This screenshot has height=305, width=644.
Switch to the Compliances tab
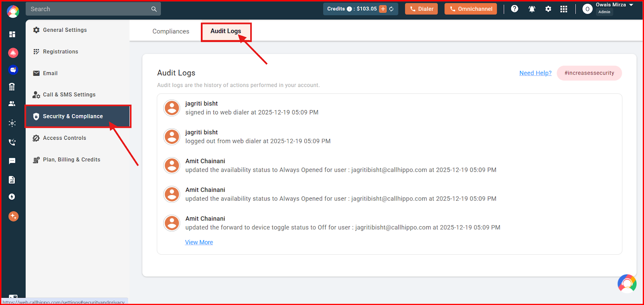171,31
